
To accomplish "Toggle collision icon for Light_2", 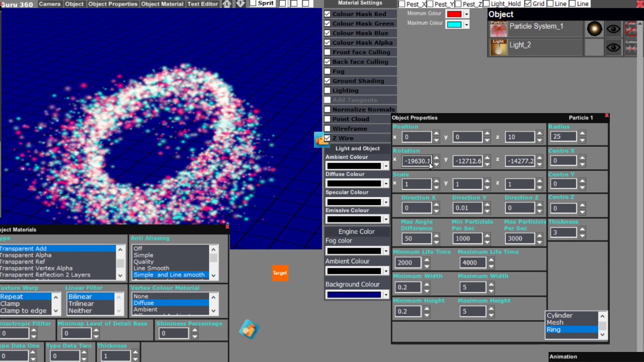I will coord(630,47).
